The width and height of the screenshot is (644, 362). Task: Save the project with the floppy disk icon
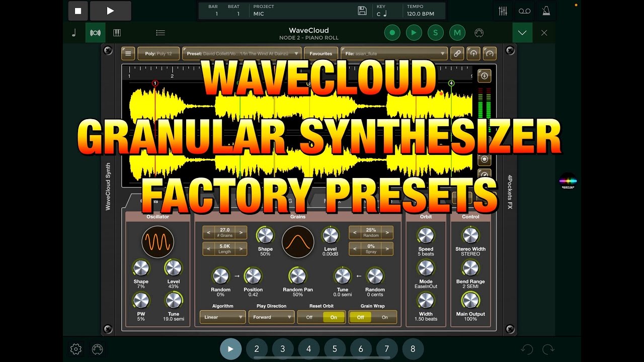pyautogui.click(x=362, y=11)
